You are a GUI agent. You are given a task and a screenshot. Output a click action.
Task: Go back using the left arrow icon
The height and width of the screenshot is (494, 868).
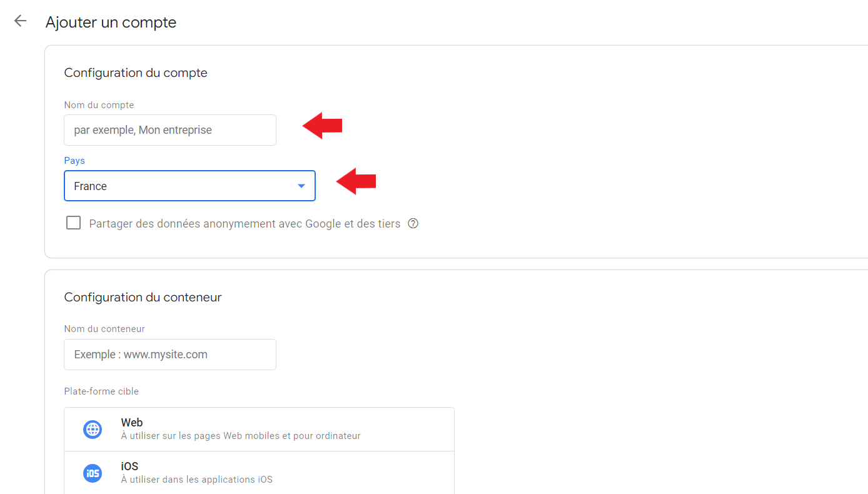pyautogui.click(x=21, y=21)
